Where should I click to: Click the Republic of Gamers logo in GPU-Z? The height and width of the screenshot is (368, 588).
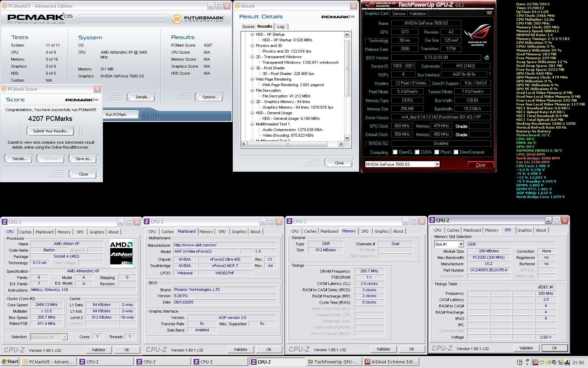point(477,35)
